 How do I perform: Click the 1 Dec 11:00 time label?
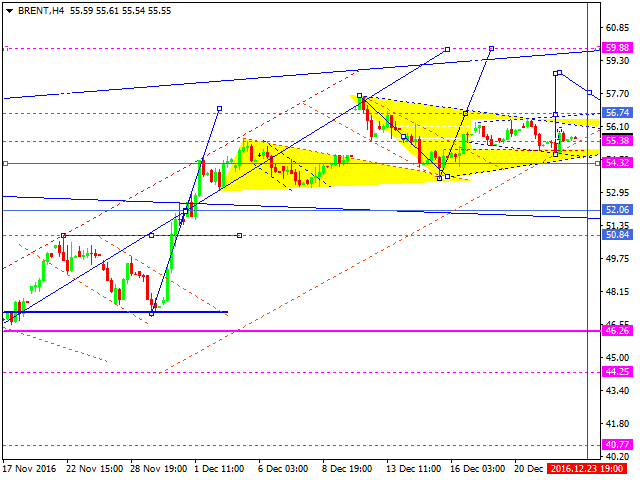[219, 469]
